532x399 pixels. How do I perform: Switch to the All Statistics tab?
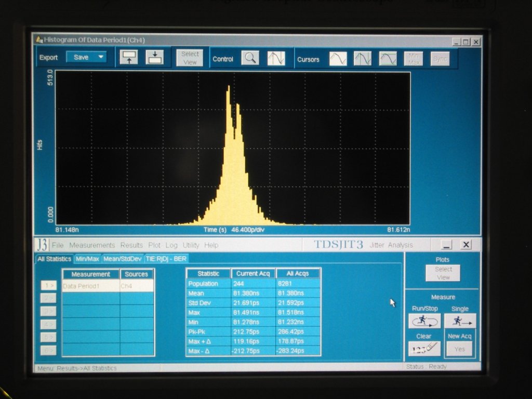(x=54, y=259)
